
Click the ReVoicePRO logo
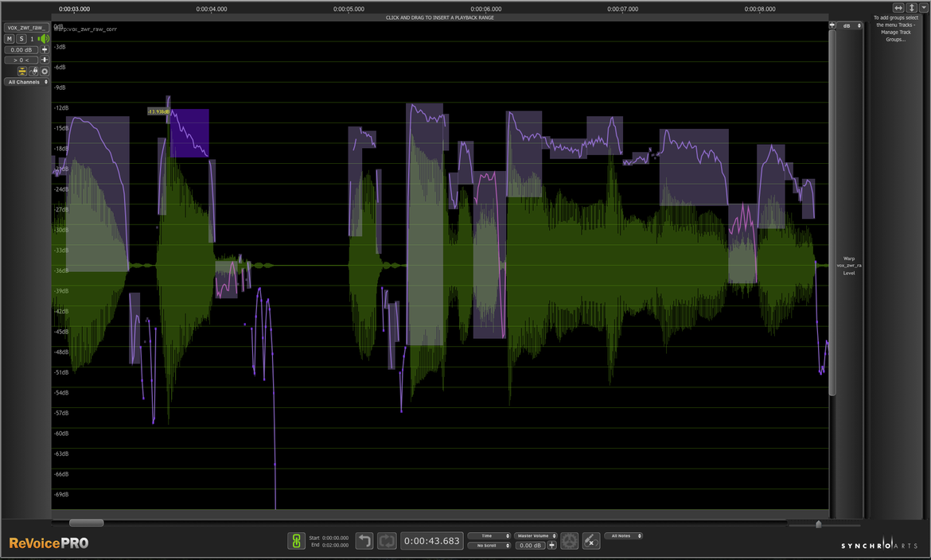[49, 542]
